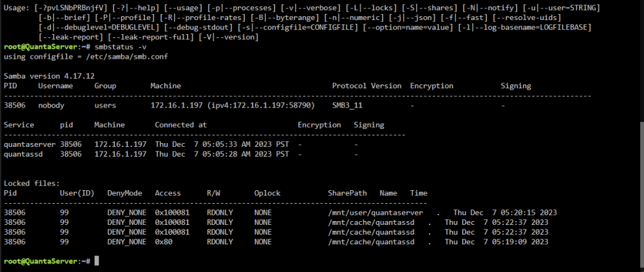Click the username 'nobody'

[x=51, y=106]
